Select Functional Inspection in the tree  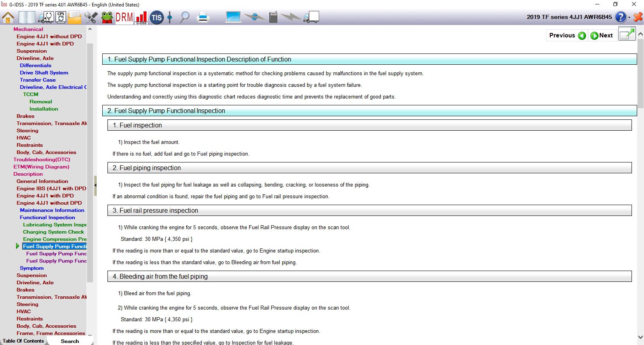(x=47, y=218)
